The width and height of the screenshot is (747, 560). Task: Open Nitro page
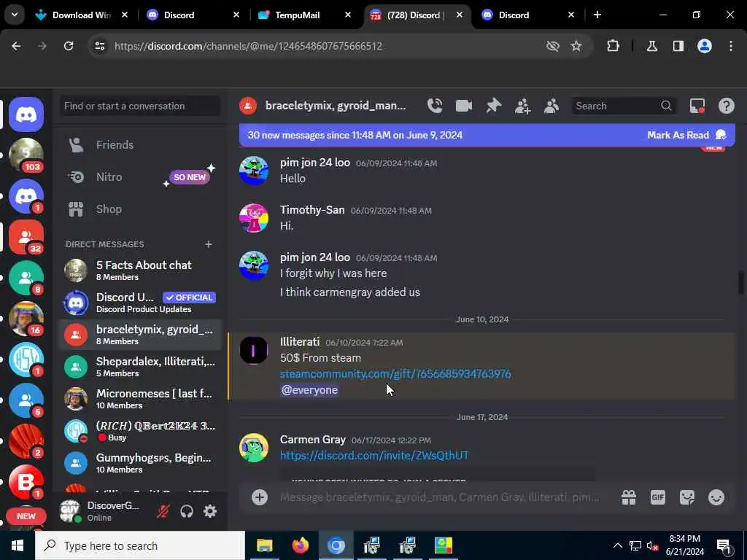point(139,176)
